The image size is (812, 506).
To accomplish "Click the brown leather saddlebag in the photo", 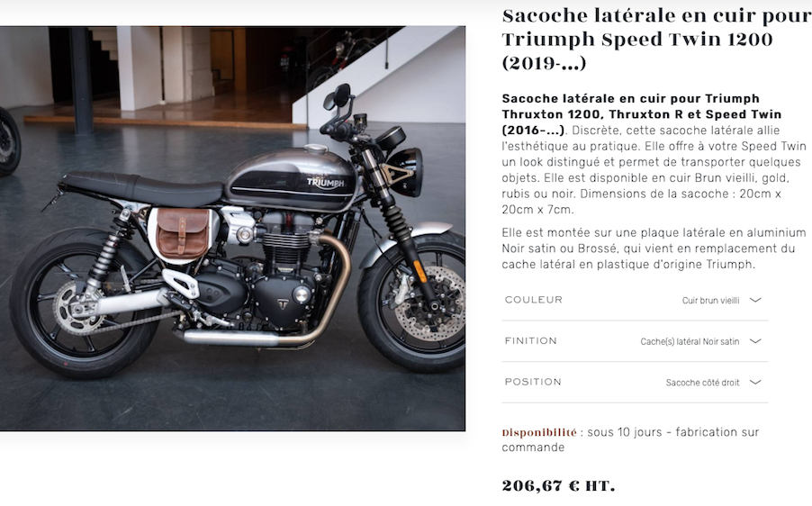I will 183,232.
